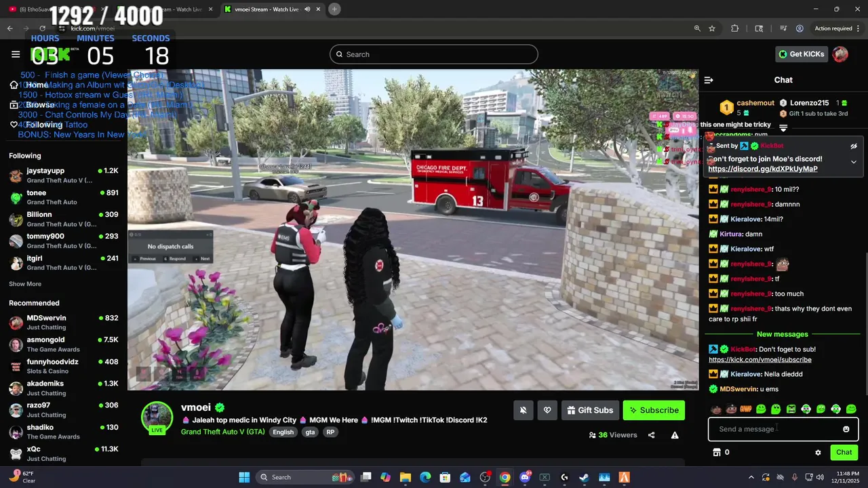
Task: Click the vmoei channel name
Action: (x=196, y=407)
